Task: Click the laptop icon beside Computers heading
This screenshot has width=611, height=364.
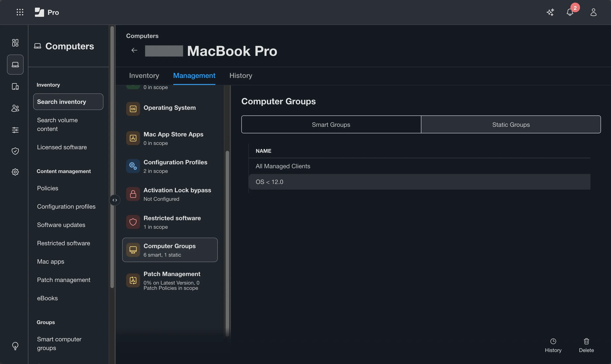Action: point(38,46)
